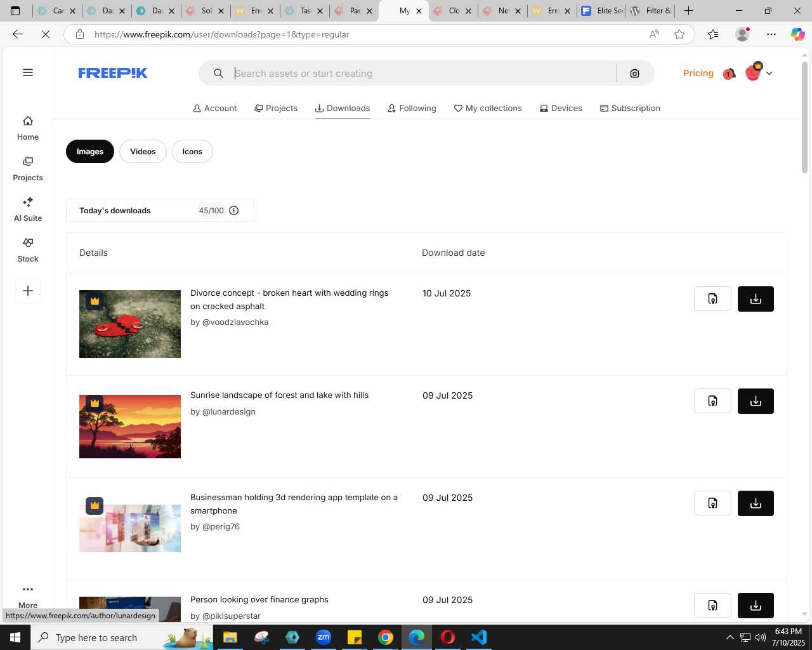Open Zoom from the taskbar
812x650 pixels.
(324, 637)
